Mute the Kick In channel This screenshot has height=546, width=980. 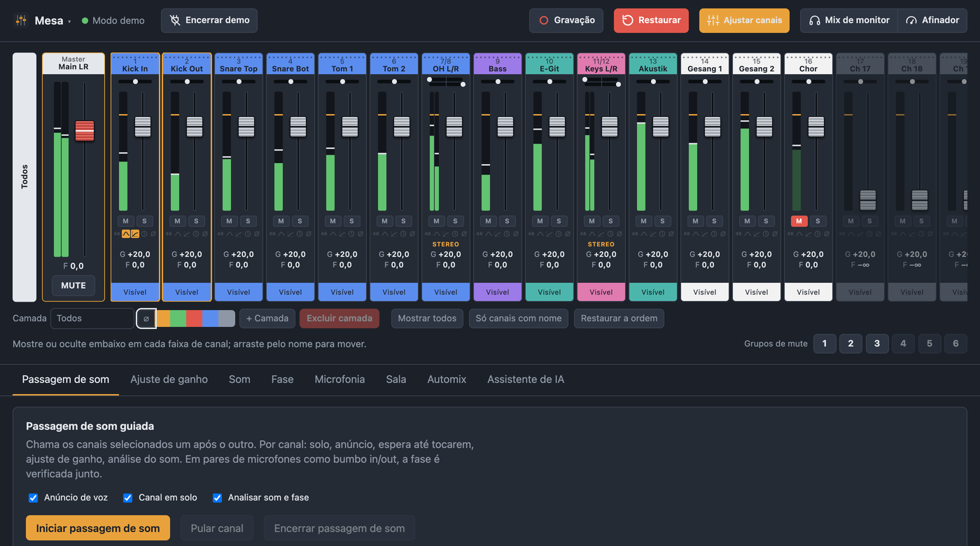126,221
